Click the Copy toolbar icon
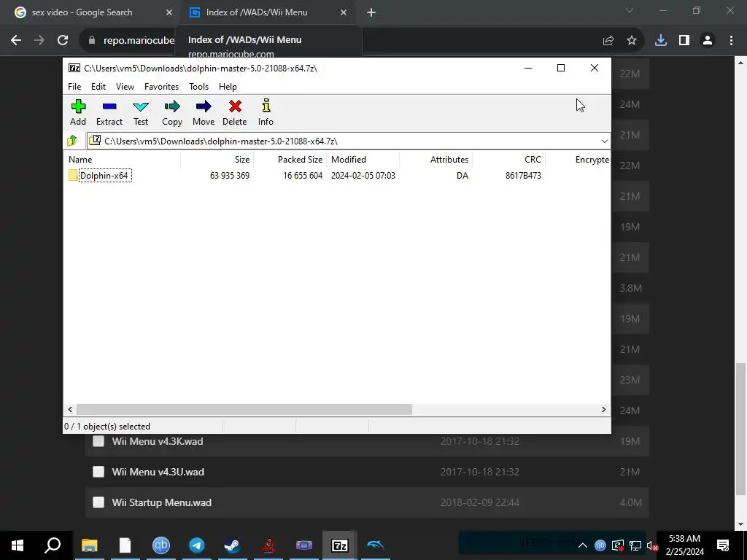Viewport: 747px width, 560px height. (172, 112)
